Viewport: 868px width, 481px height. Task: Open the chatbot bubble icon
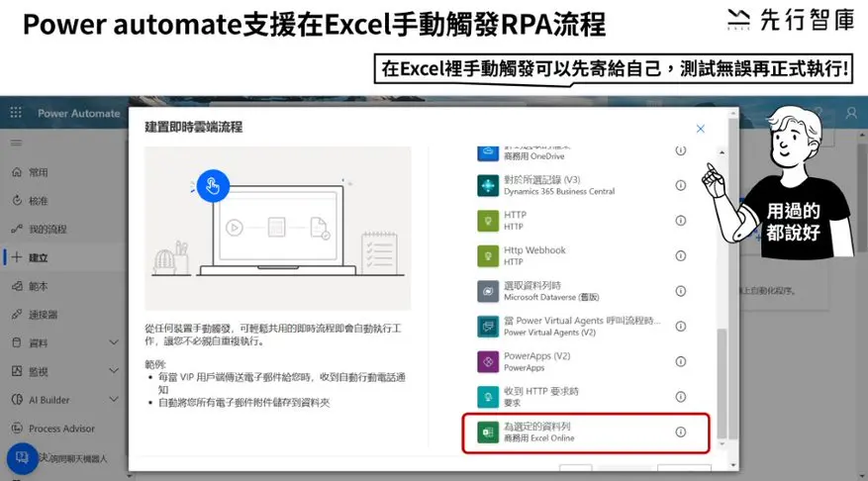click(x=22, y=458)
